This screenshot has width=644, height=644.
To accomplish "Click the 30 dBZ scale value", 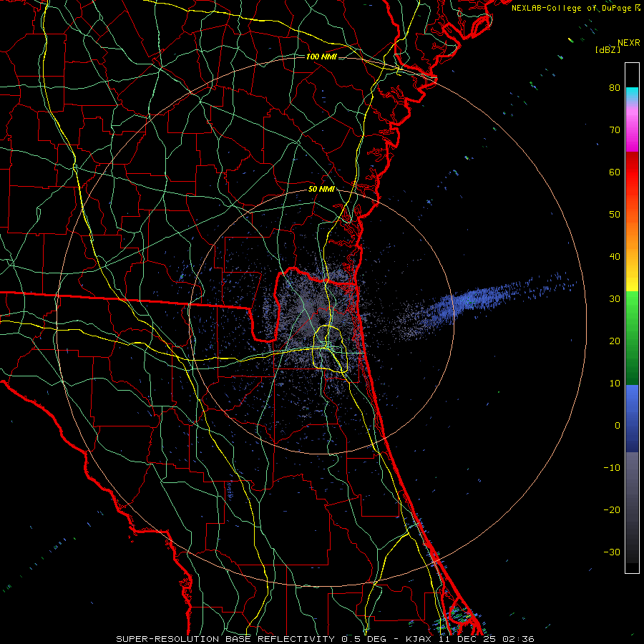I will coord(615,299).
